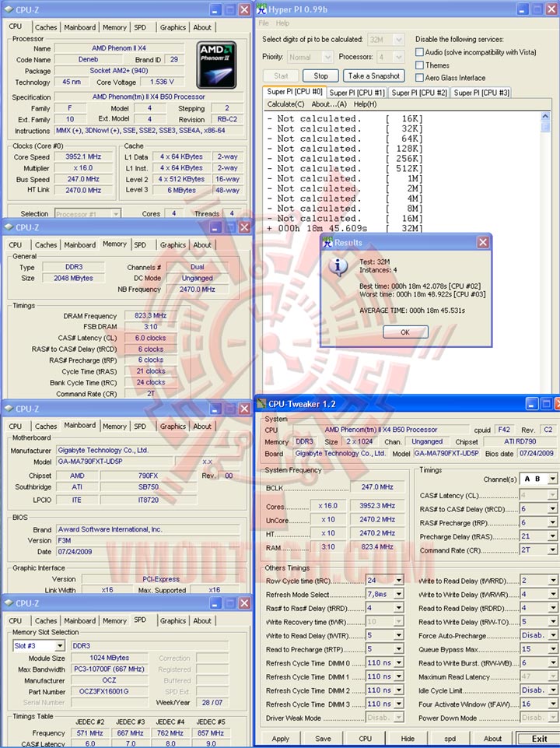Switch to Super PI [CPU #3] tab
The image size is (560, 748).
tap(481, 93)
